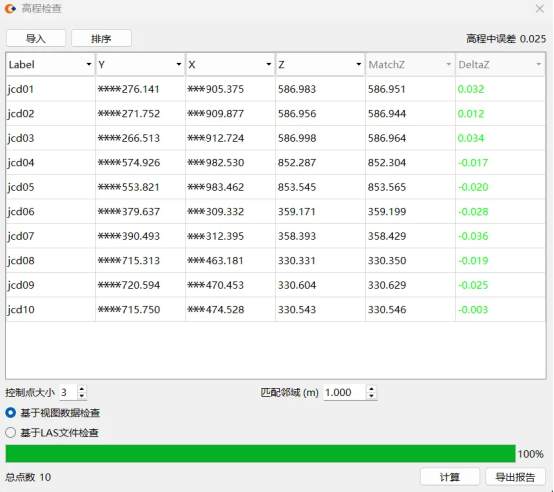Screen dimensions: 554x492
Task: Open the Y column filter dropdown
Action: click(x=179, y=64)
